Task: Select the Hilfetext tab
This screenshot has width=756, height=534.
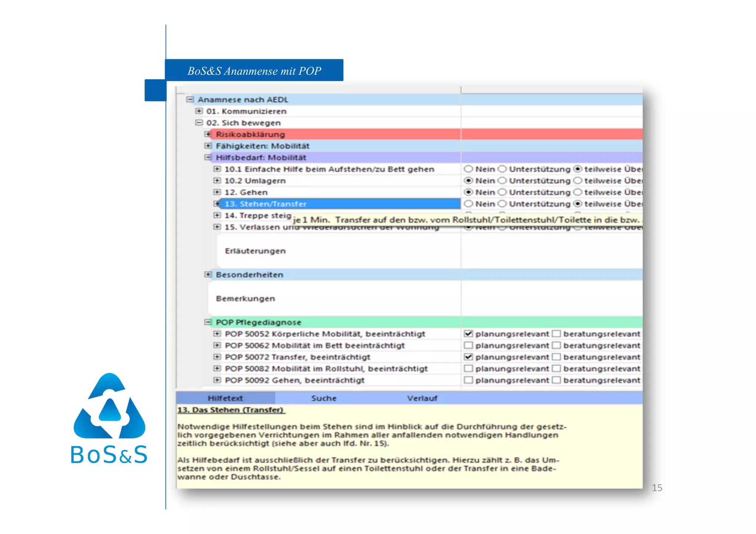Action: [225, 398]
